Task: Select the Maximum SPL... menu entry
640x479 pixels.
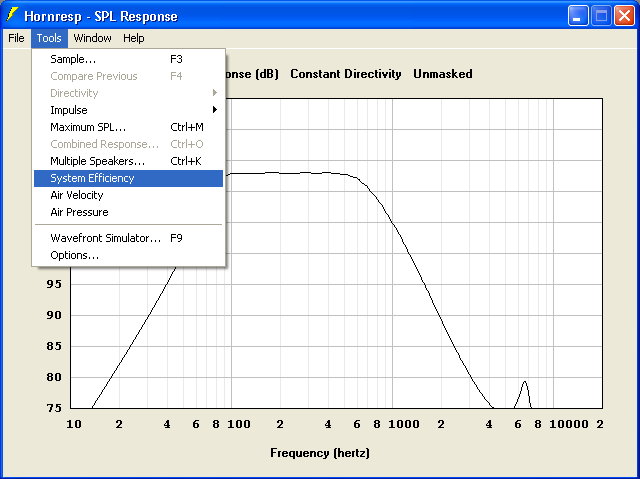Action: point(129,127)
